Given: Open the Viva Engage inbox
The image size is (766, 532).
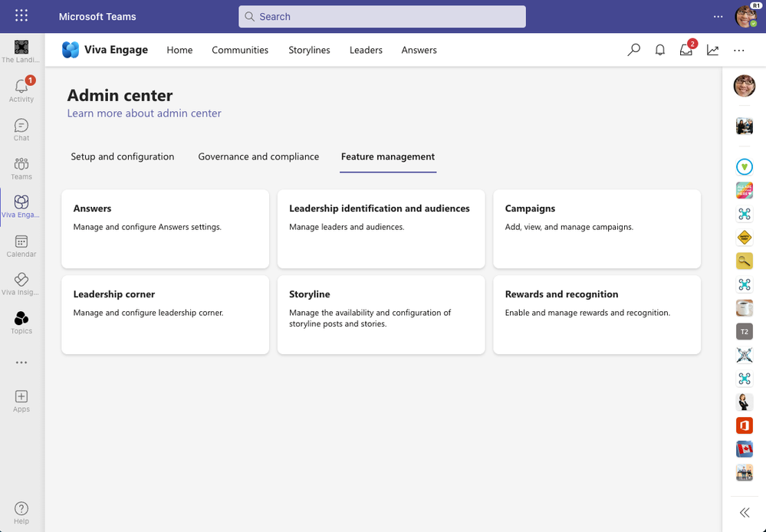Looking at the screenshot, I should pyautogui.click(x=686, y=50).
